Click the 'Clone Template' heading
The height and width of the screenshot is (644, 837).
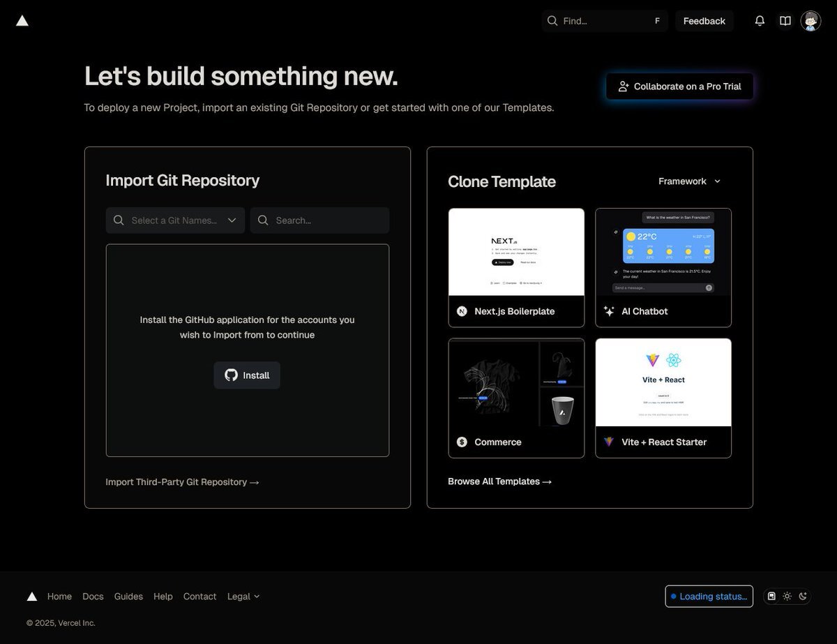coord(502,181)
